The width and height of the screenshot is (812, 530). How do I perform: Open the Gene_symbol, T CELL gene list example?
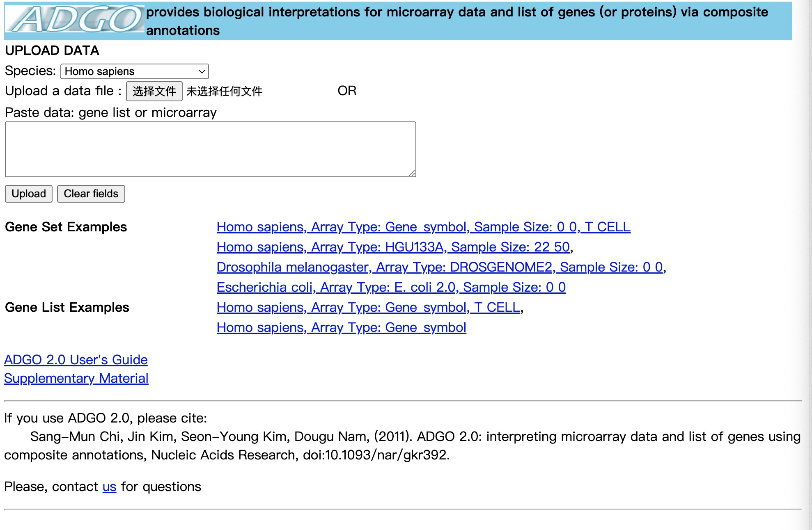(x=368, y=307)
